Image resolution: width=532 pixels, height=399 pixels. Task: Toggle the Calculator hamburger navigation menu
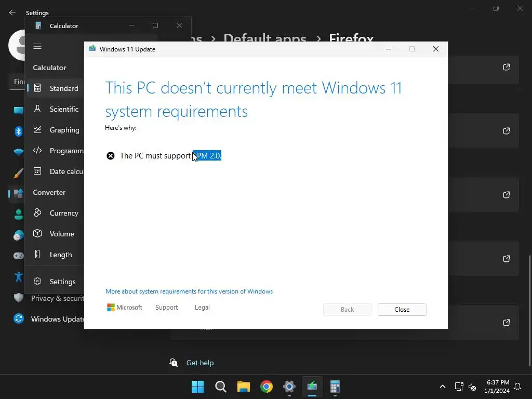pos(37,46)
